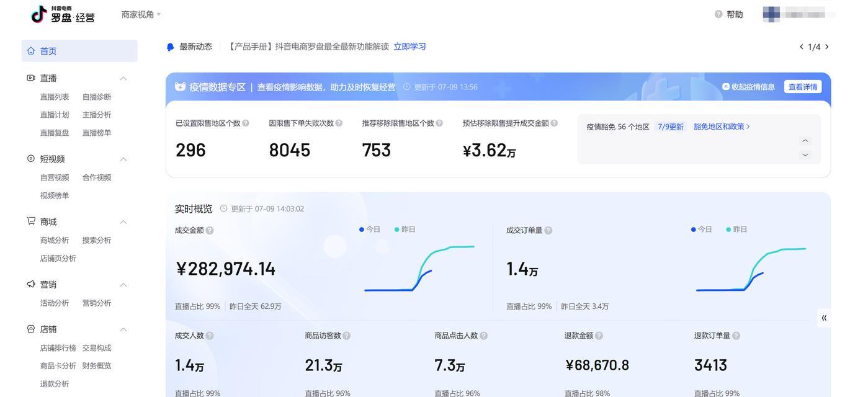Open the 商家视角 dropdown
Viewport: 868px width, 397px height.
[x=141, y=14]
